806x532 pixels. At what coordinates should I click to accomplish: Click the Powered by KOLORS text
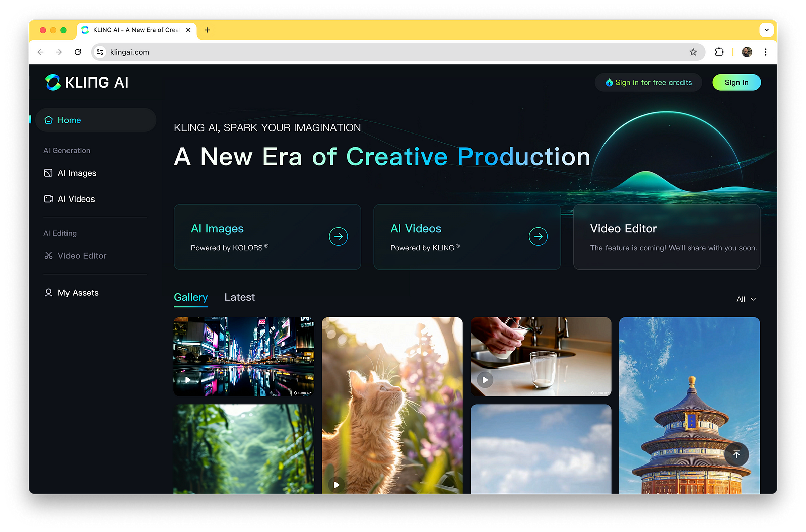pos(229,248)
